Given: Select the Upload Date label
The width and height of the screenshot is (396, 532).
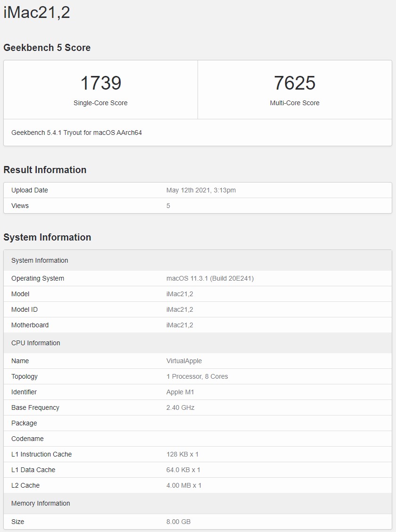Looking at the screenshot, I should pyautogui.click(x=30, y=190).
